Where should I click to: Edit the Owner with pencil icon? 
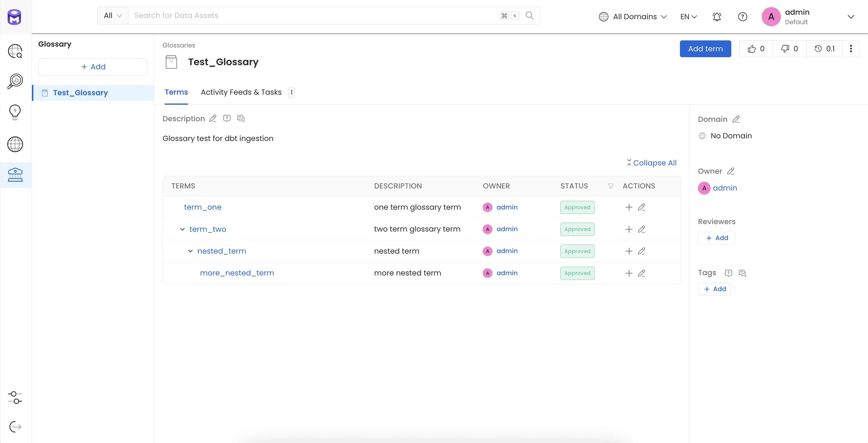tap(730, 171)
